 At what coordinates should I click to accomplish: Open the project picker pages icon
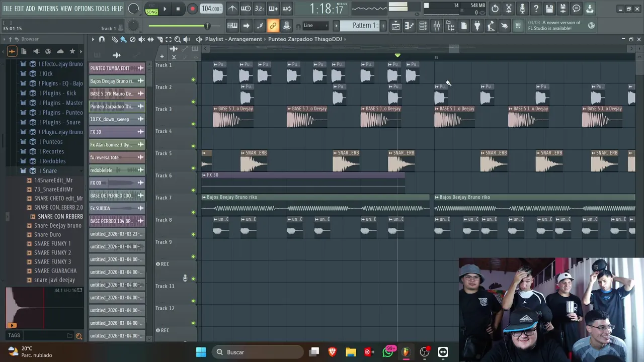click(464, 26)
